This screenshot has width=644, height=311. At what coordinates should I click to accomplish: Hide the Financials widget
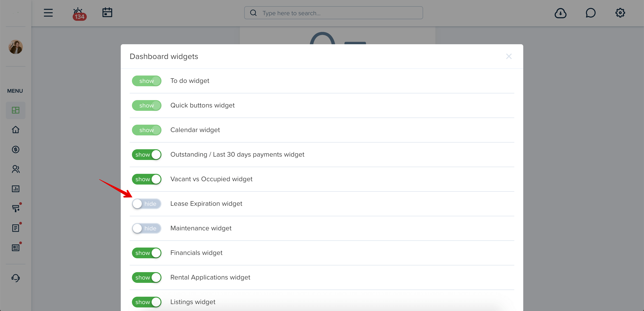(x=146, y=253)
